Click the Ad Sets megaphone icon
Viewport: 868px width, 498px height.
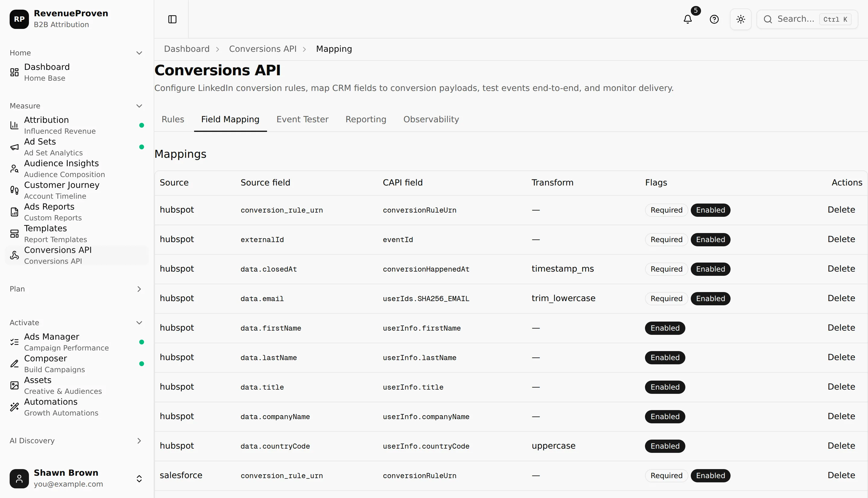click(x=14, y=147)
